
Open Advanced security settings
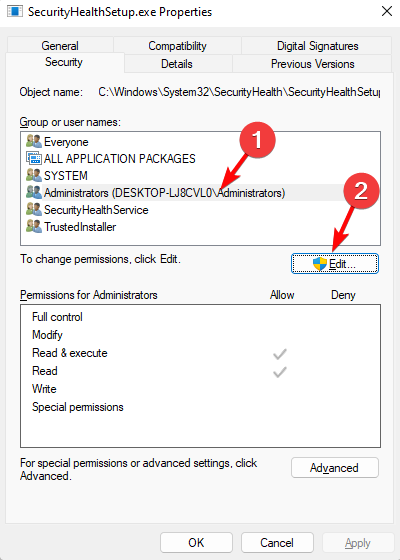pyautogui.click(x=335, y=468)
